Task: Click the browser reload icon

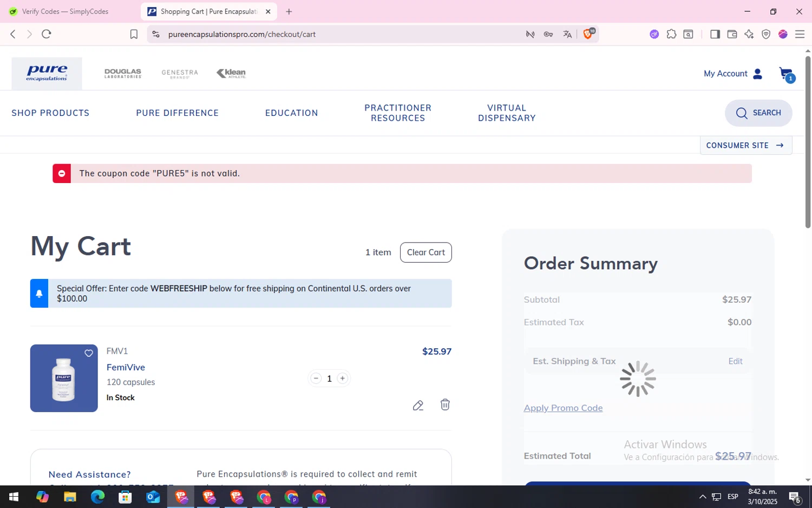Action: point(47,34)
